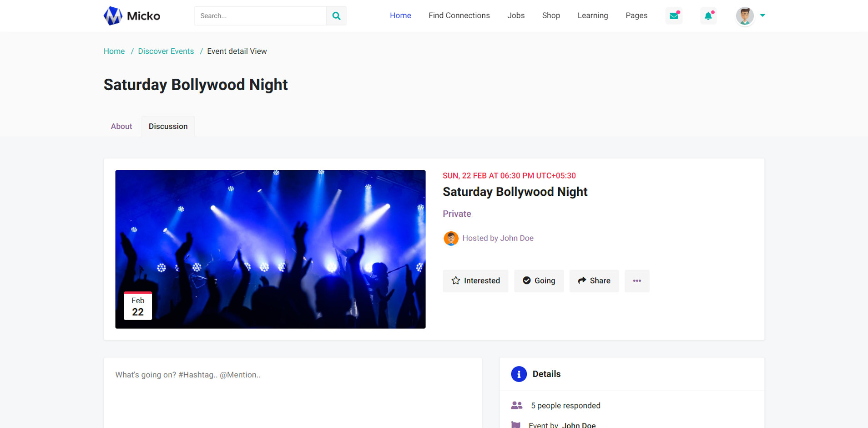Click the Share button
This screenshot has height=428, width=868.
pyautogui.click(x=594, y=280)
